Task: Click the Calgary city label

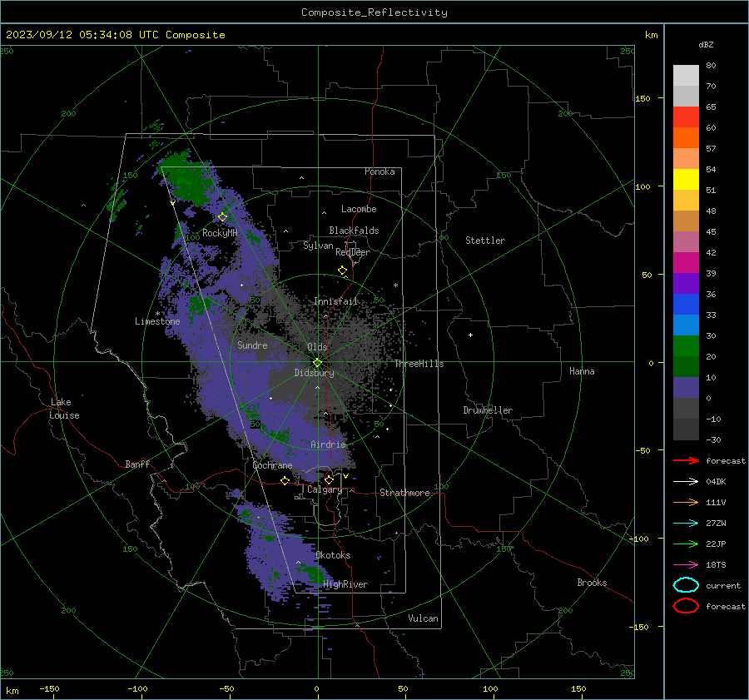Action: click(325, 489)
